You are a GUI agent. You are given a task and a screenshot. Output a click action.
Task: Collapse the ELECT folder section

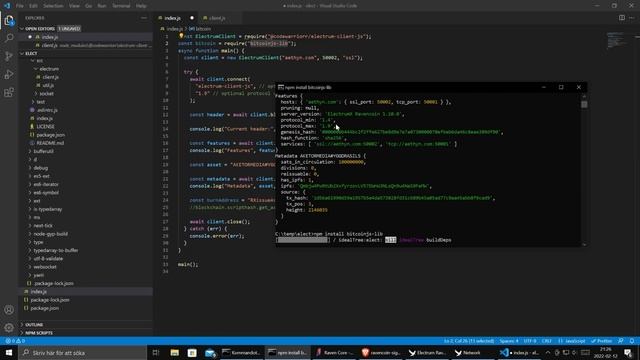(x=22, y=53)
